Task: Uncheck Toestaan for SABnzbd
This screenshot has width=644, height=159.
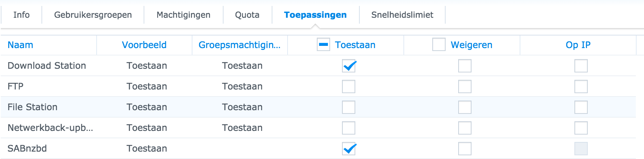Action: coord(349,149)
